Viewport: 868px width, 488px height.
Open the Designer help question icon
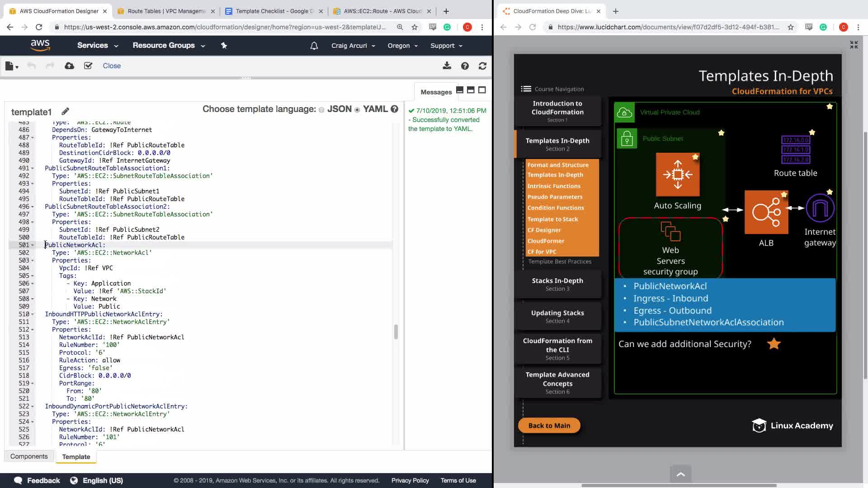click(465, 66)
